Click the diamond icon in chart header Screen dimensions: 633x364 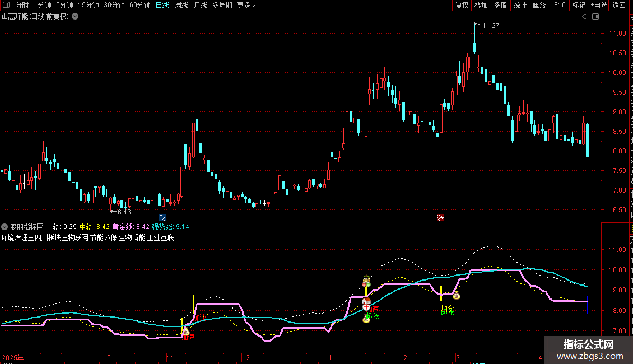585,17
